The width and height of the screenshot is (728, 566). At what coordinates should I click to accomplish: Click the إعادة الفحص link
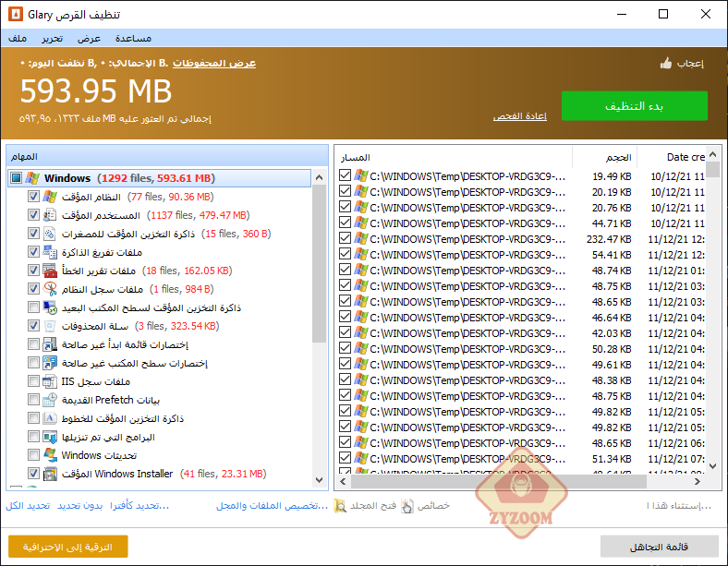point(519,116)
